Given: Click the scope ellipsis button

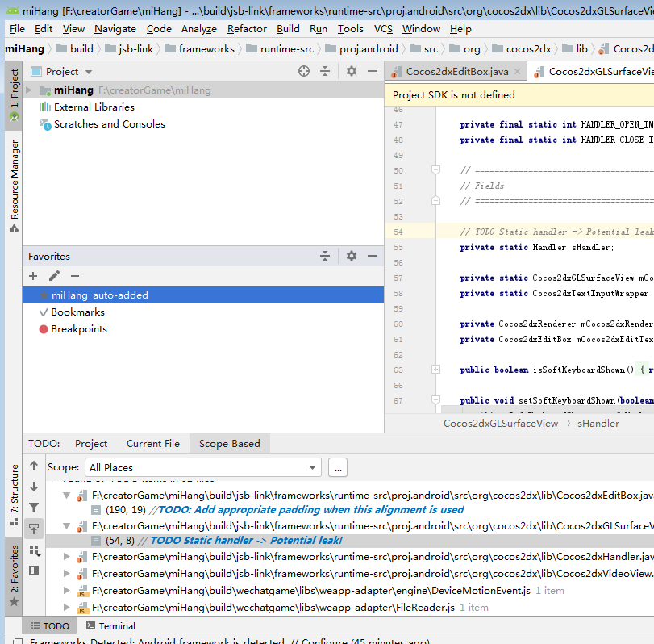Looking at the screenshot, I should (338, 467).
